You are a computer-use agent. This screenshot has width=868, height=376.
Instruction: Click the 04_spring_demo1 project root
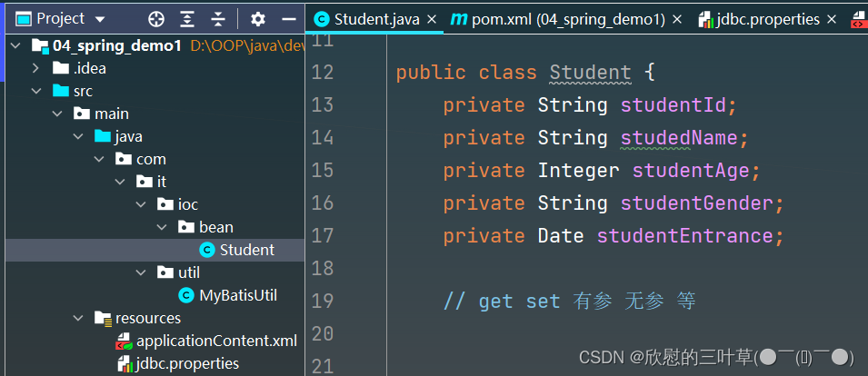117,45
